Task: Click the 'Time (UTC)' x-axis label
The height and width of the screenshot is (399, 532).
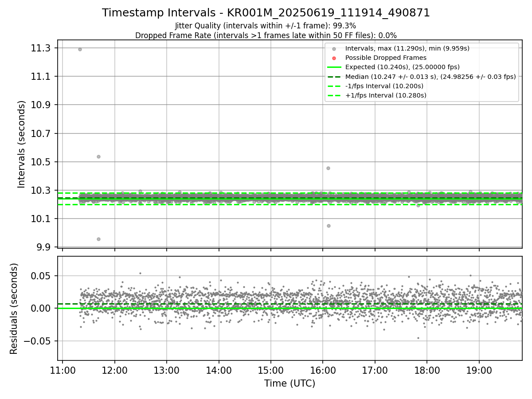Action: coord(289,383)
